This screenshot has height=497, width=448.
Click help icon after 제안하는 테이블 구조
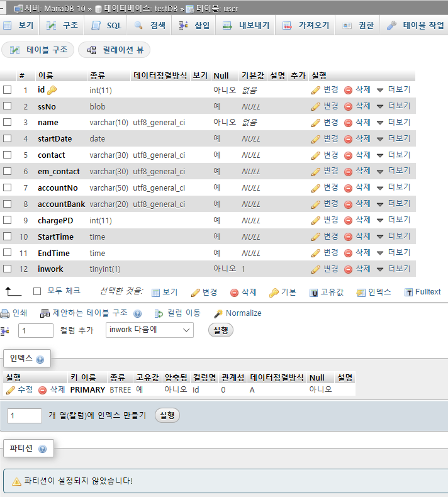pyautogui.click(x=137, y=314)
